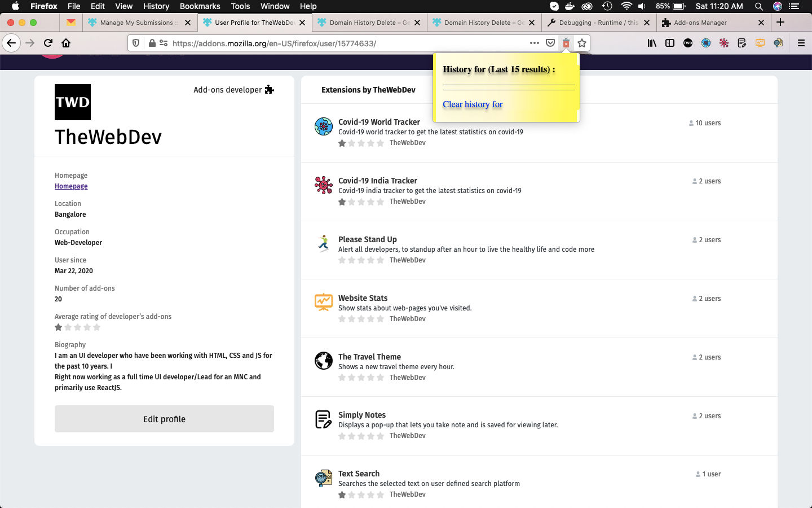Open the Text Search toolbar icon
The image size is (812, 508).
click(778, 43)
